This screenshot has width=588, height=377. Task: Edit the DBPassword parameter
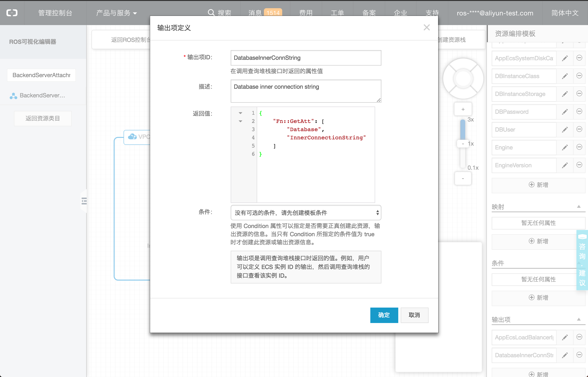click(x=565, y=112)
